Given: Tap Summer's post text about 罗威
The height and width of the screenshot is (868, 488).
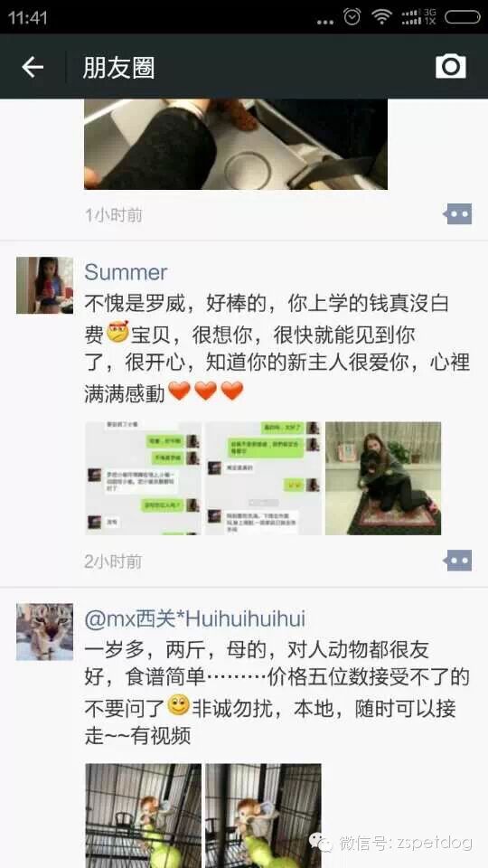Looking at the screenshot, I should click(277, 348).
